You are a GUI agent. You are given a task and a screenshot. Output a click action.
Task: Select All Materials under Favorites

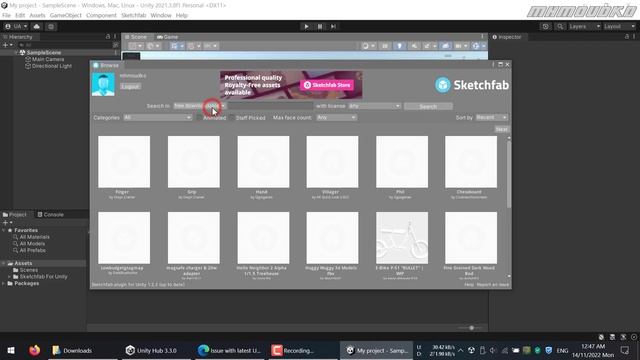34,237
